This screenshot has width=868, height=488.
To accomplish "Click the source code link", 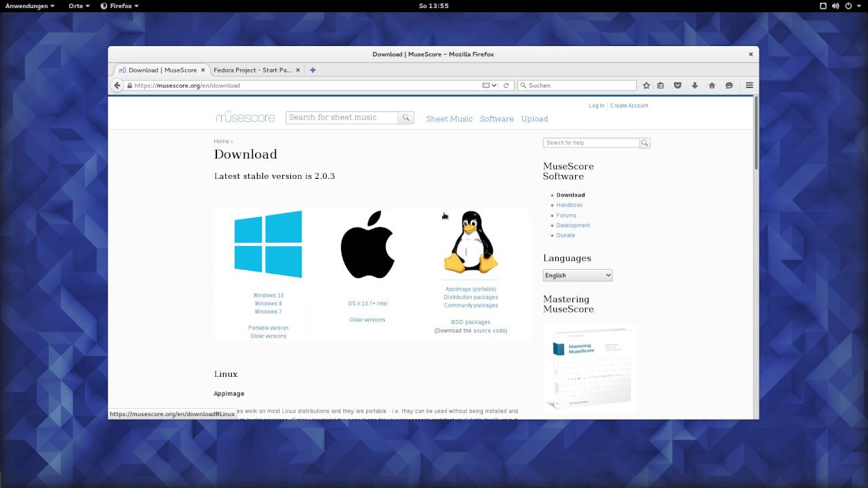I will pyautogui.click(x=490, y=331).
